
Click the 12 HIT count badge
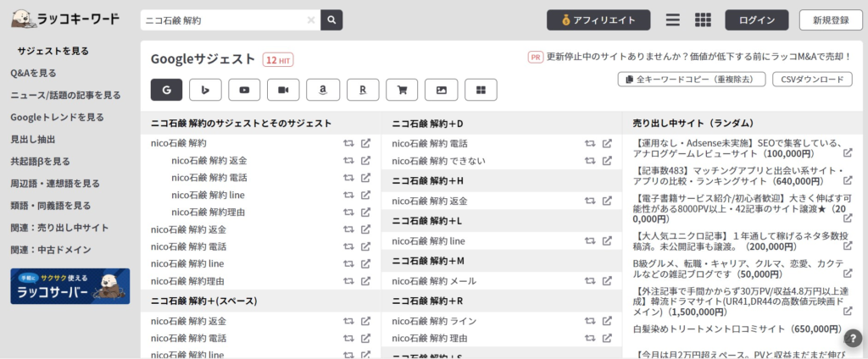(278, 60)
